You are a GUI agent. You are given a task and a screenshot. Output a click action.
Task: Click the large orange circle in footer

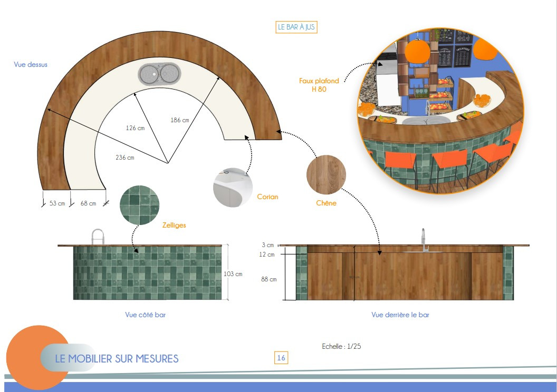click(39, 358)
